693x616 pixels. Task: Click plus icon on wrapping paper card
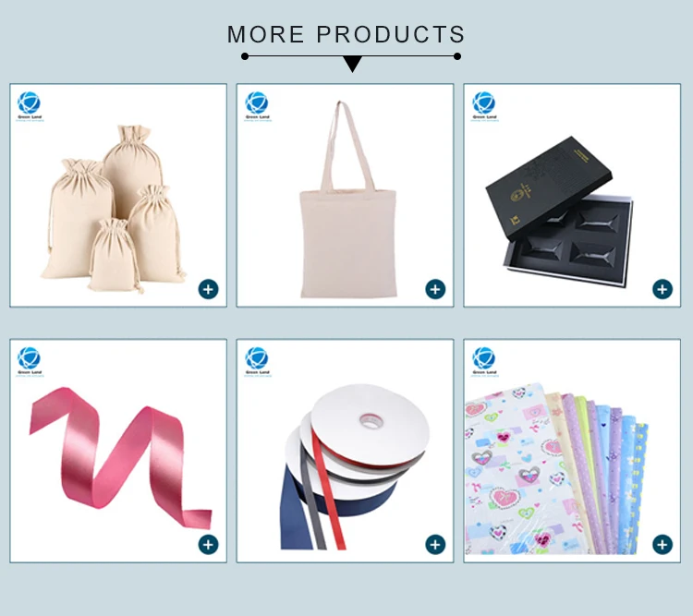click(x=663, y=544)
